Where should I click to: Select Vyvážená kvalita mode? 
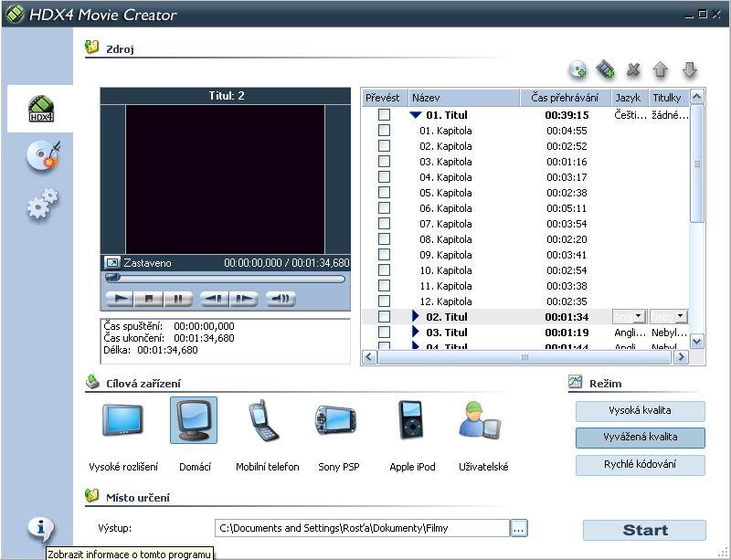(641, 438)
